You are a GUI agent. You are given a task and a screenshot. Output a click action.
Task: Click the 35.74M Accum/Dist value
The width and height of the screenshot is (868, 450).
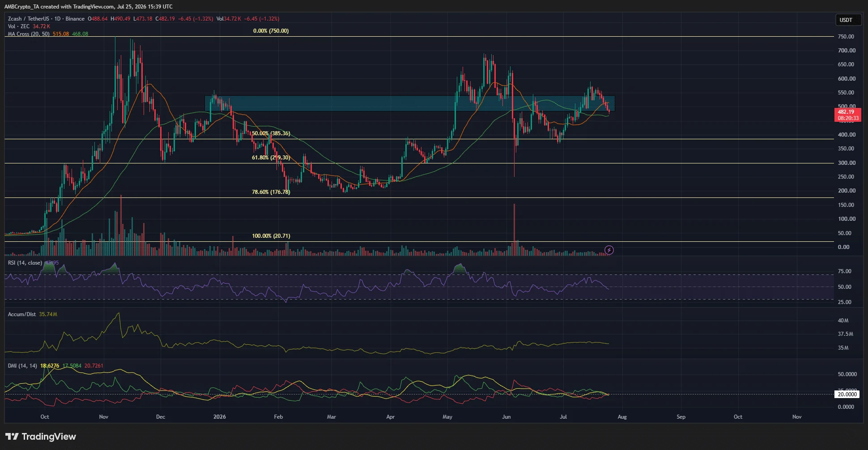pos(48,314)
